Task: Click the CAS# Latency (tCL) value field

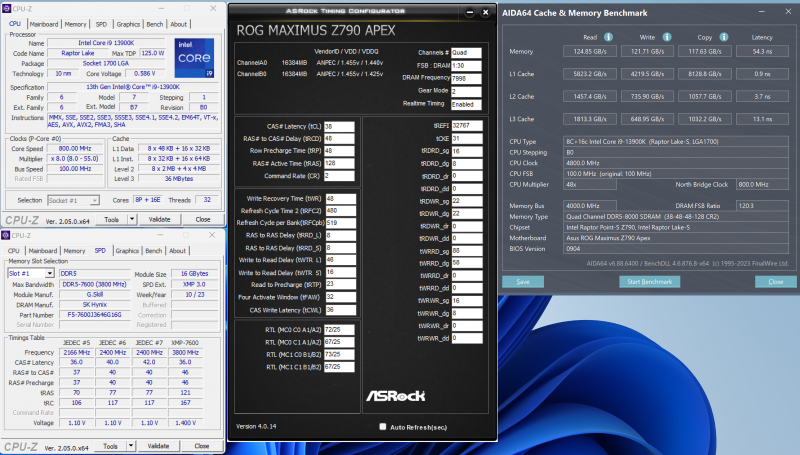Action: (341, 126)
